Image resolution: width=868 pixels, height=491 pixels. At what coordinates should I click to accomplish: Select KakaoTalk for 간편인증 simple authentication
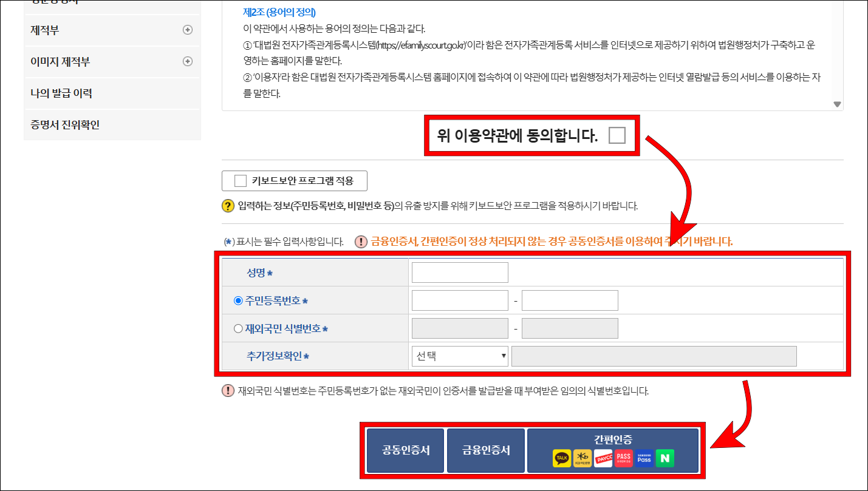(x=562, y=458)
